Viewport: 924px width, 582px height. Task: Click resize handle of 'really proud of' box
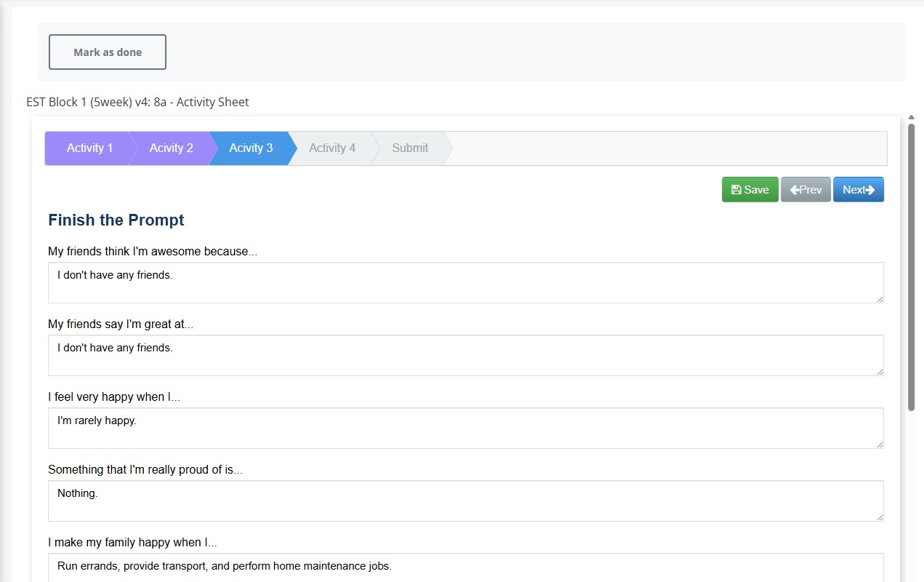pyautogui.click(x=879, y=517)
